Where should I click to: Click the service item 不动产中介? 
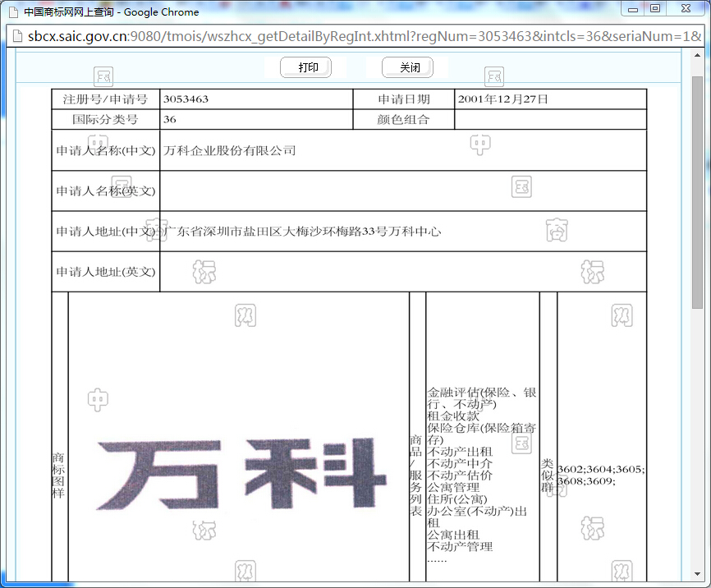click(x=460, y=463)
